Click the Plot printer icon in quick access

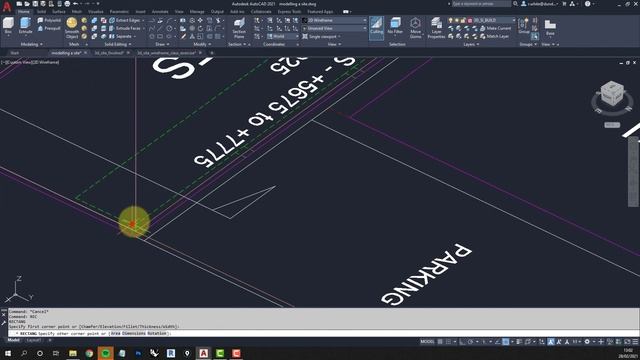pos(67,4)
